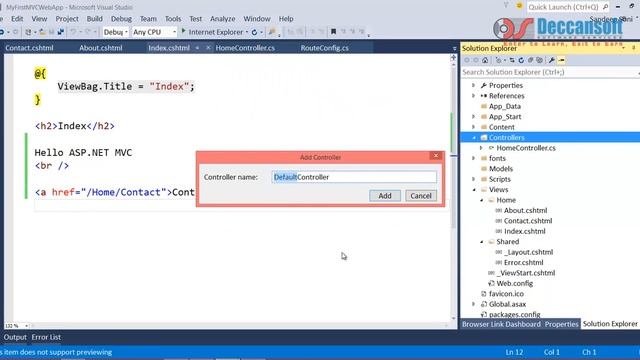Click the Internet Explorer run button label

click(x=216, y=32)
